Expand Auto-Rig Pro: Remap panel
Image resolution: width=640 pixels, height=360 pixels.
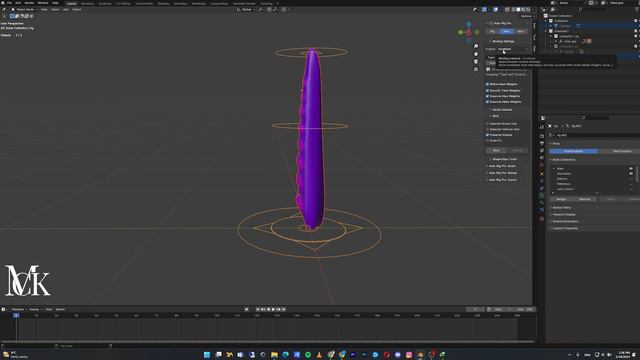point(502,173)
